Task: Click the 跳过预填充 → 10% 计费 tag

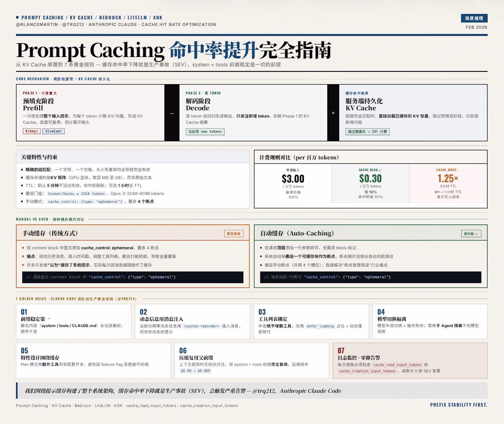Action: click(x=367, y=131)
